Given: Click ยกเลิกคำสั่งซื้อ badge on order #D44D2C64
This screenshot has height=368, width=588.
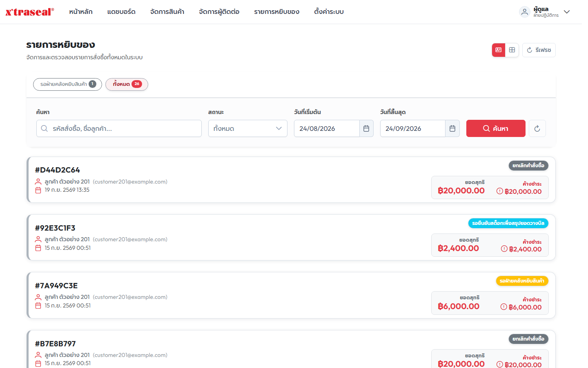Looking at the screenshot, I should pyautogui.click(x=528, y=166).
